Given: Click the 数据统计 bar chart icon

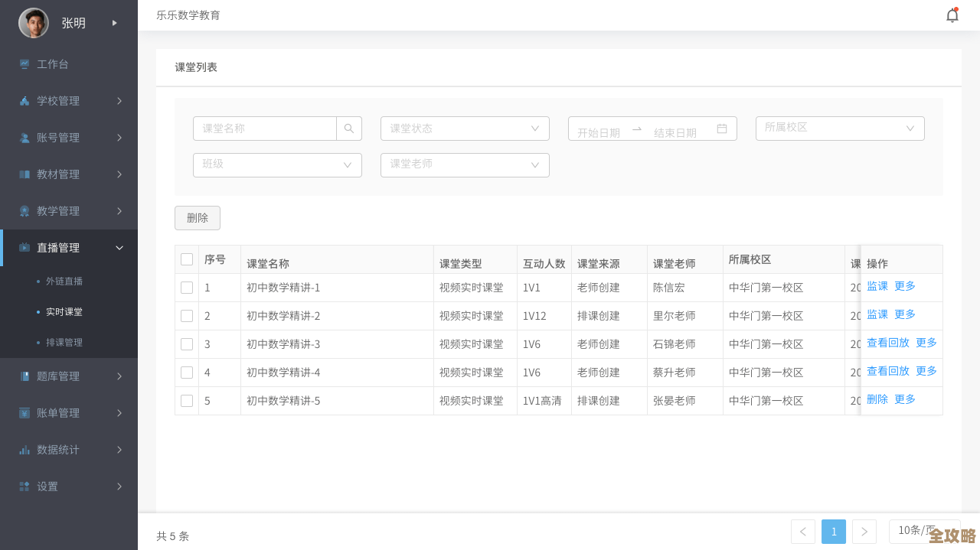Looking at the screenshot, I should click(25, 450).
